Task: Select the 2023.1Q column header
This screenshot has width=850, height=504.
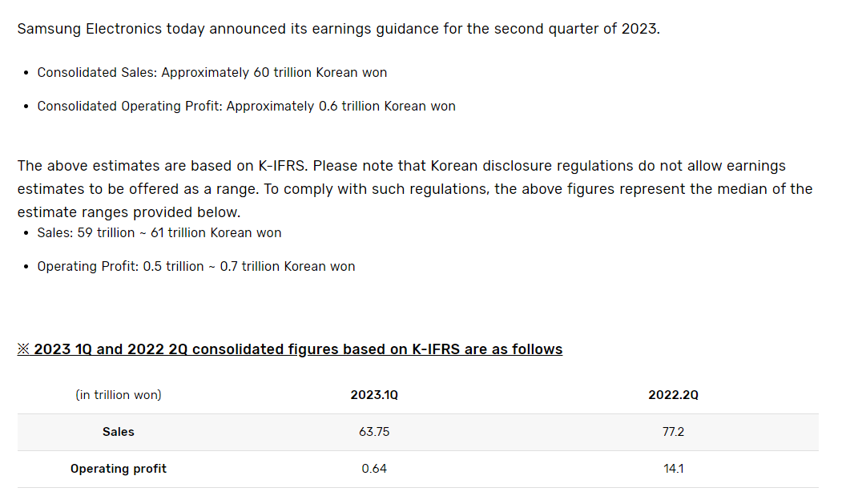Action: point(374,395)
